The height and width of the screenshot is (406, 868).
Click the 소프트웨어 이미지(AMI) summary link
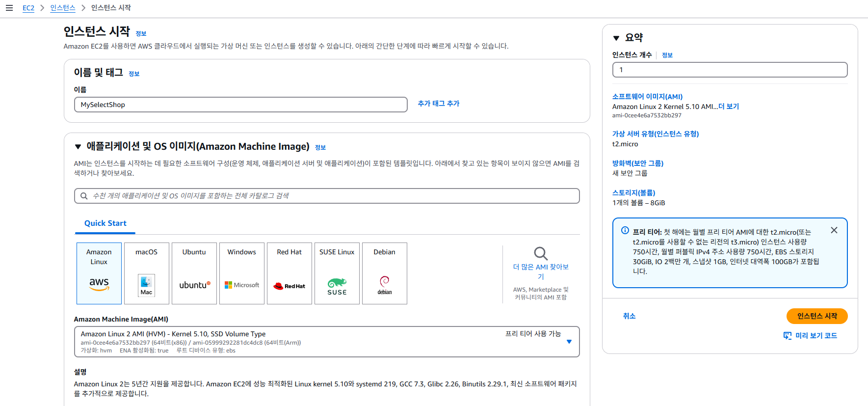(647, 97)
